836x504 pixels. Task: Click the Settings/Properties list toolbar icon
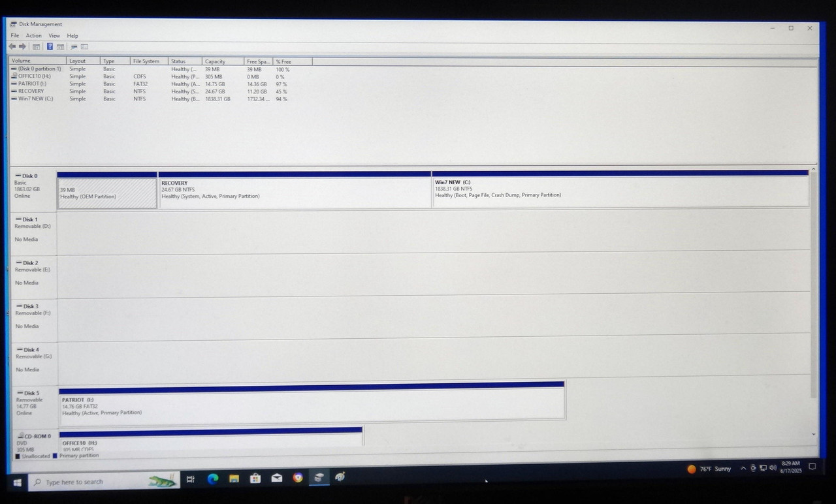click(x=85, y=46)
